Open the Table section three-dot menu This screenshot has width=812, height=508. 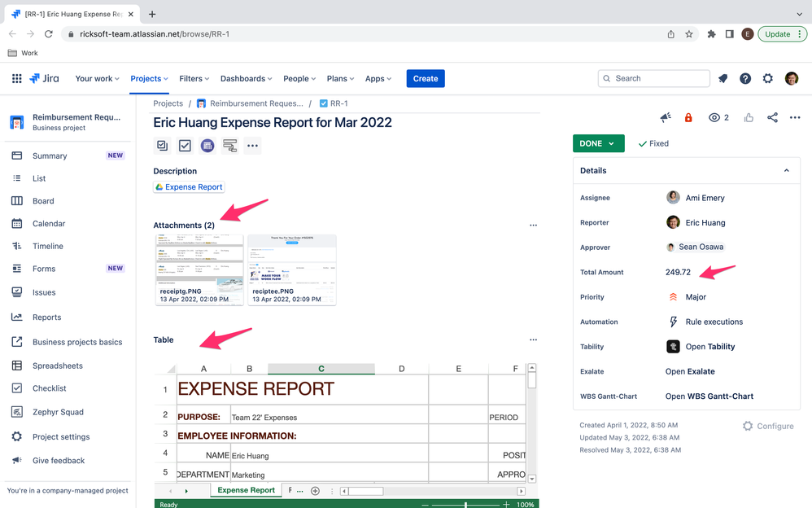(534, 339)
